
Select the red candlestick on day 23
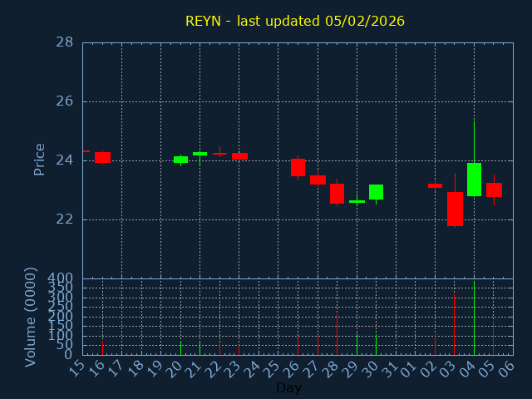239,155
